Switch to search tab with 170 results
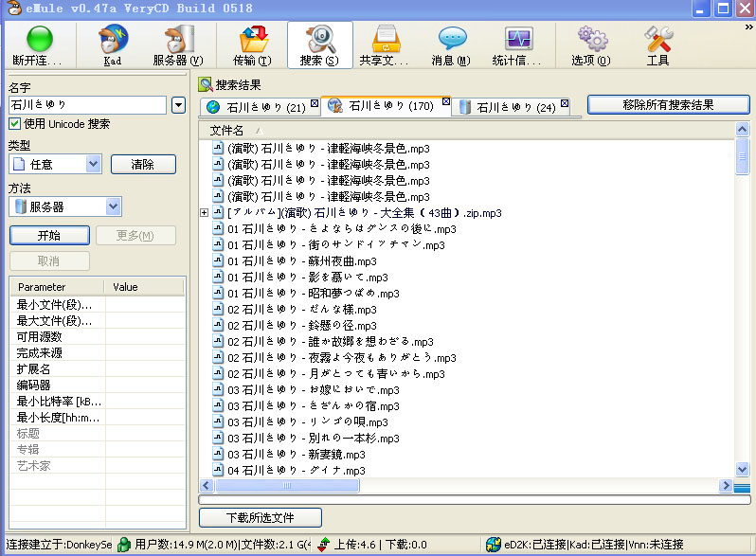The width and height of the screenshot is (756, 556). pos(384,105)
